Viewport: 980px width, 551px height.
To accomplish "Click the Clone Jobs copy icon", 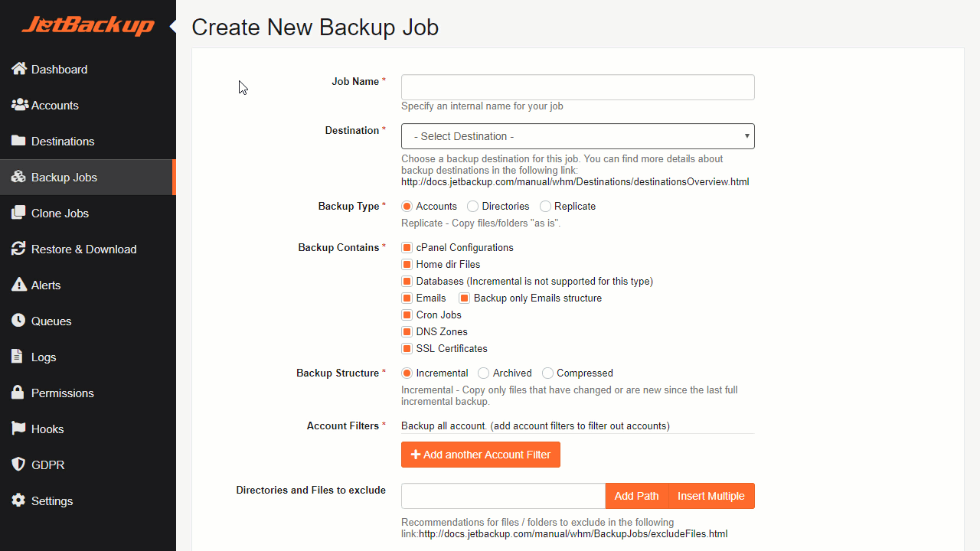I will click(x=18, y=213).
